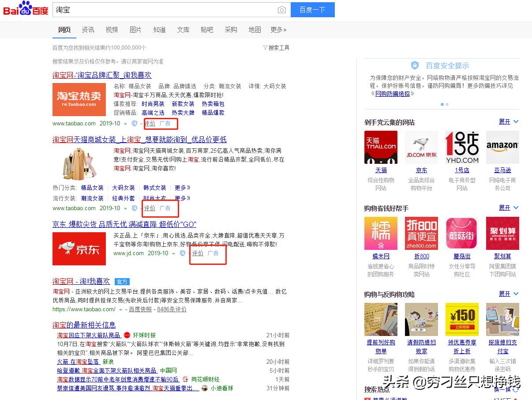Open the 更多» tab menu

[278, 30]
